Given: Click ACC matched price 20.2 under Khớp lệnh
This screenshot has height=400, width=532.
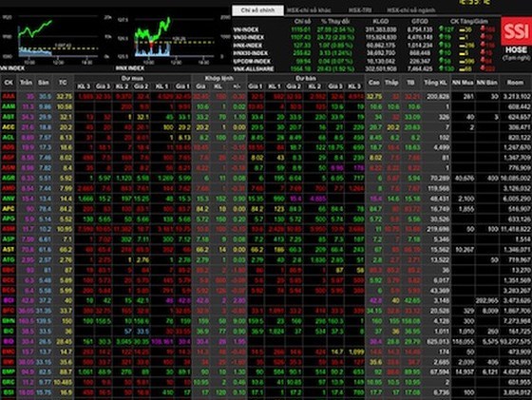Looking at the screenshot, I should (202, 127).
